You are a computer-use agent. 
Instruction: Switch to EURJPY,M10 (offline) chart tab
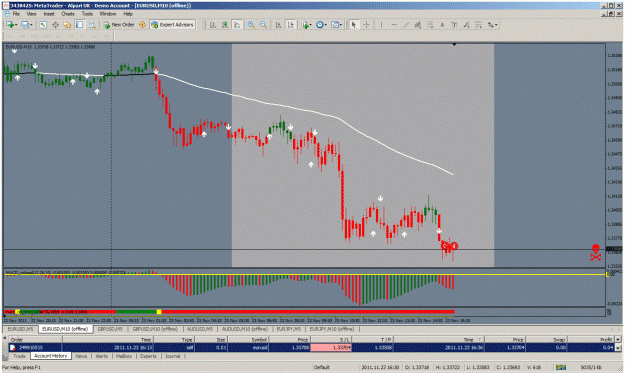click(332, 329)
